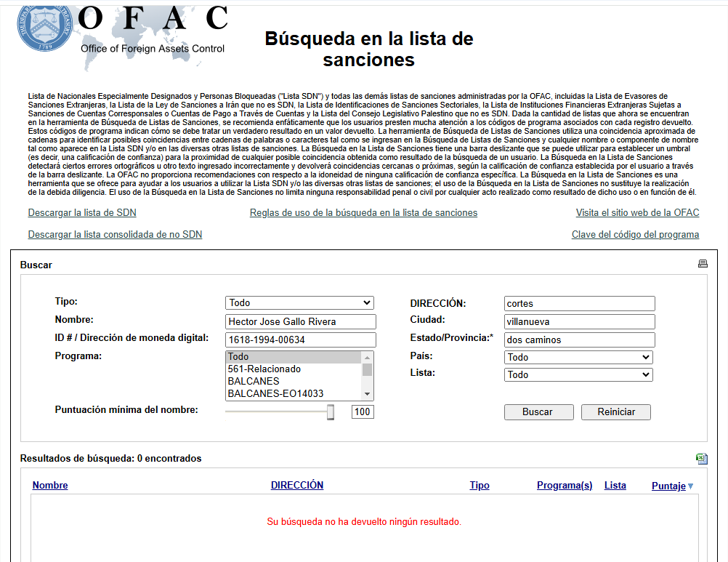
Task: Sort results by Programa(s) column
Action: tap(565, 486)
